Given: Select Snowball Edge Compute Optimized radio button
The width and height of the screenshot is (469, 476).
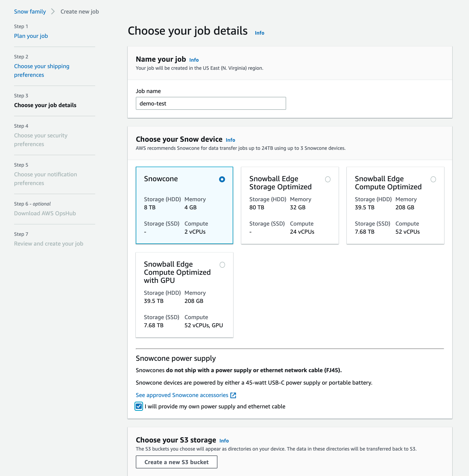Looking at the screenshot, I should [433, 179].
